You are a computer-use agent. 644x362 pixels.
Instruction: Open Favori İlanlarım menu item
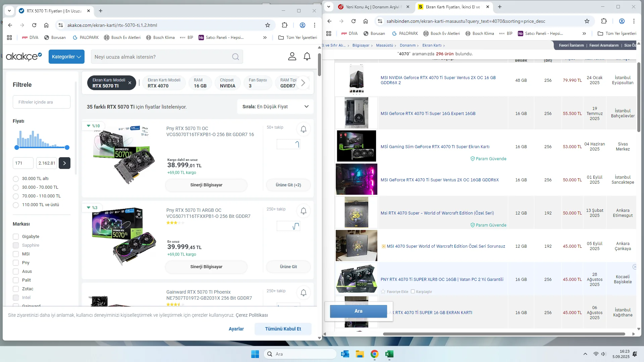[571, 45]
